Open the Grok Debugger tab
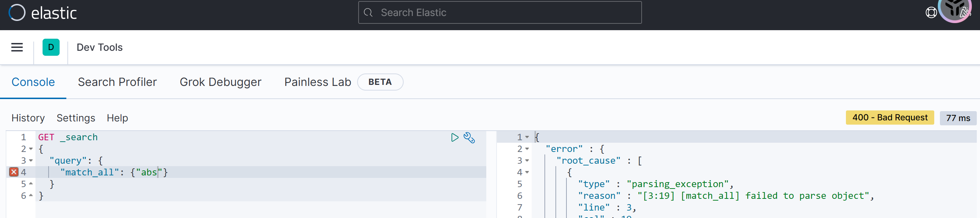Screen dimensions: 980x218 (x=220, y=82)
